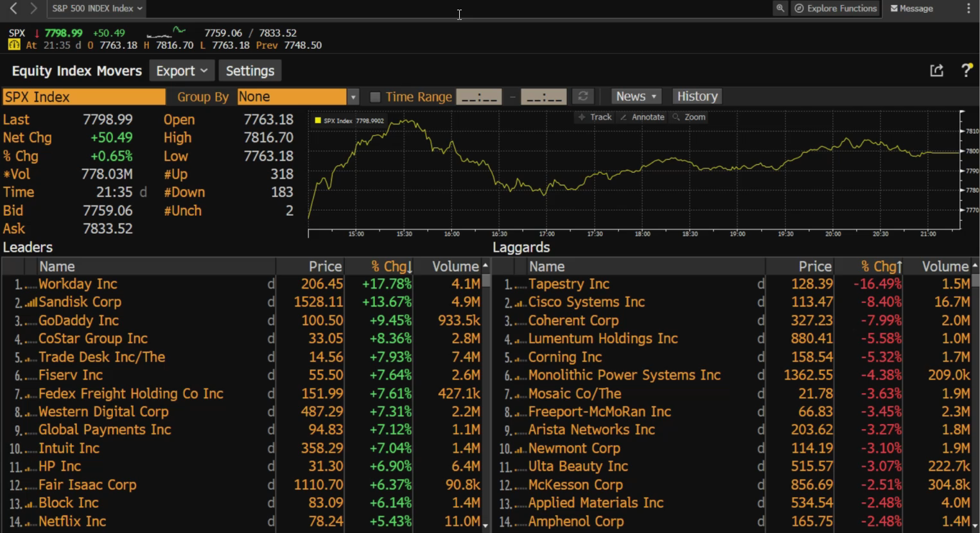
Task: Click the Settings button
Action: point(250,71)
